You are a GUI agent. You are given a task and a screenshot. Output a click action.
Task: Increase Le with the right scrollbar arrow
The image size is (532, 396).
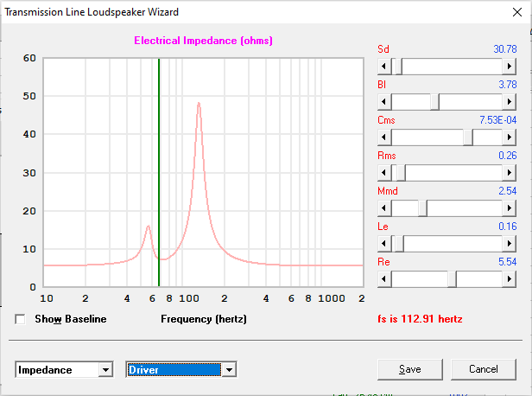click(x=509, y=244)
